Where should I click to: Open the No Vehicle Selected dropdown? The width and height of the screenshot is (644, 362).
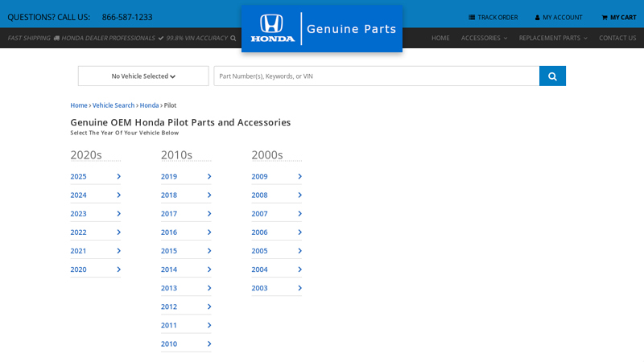coord(143,76)
